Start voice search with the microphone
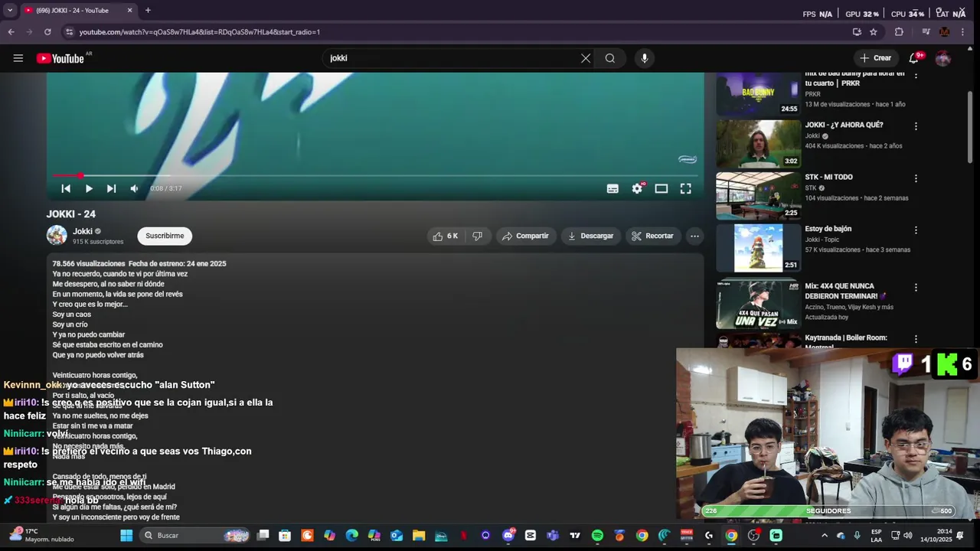980x551 pixels. [645, 58]
